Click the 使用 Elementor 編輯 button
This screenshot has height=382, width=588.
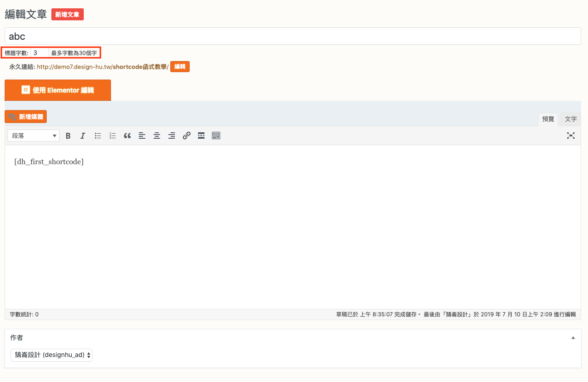58,90
